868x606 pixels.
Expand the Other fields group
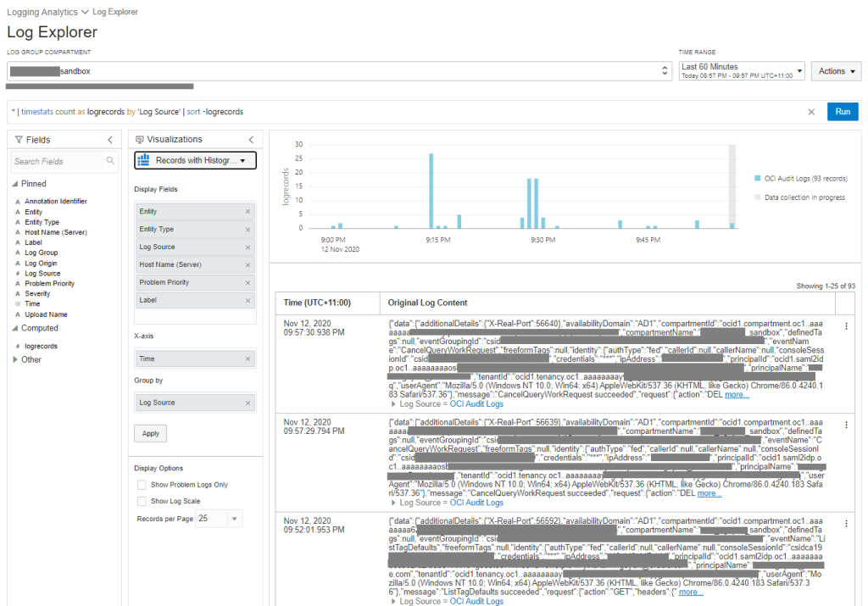pos(15,359)
